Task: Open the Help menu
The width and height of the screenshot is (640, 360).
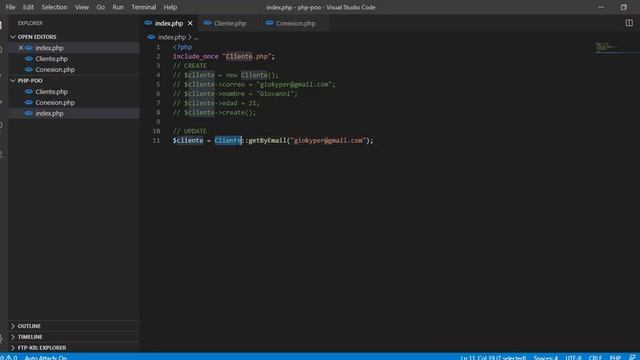Action: coord(170,7)
